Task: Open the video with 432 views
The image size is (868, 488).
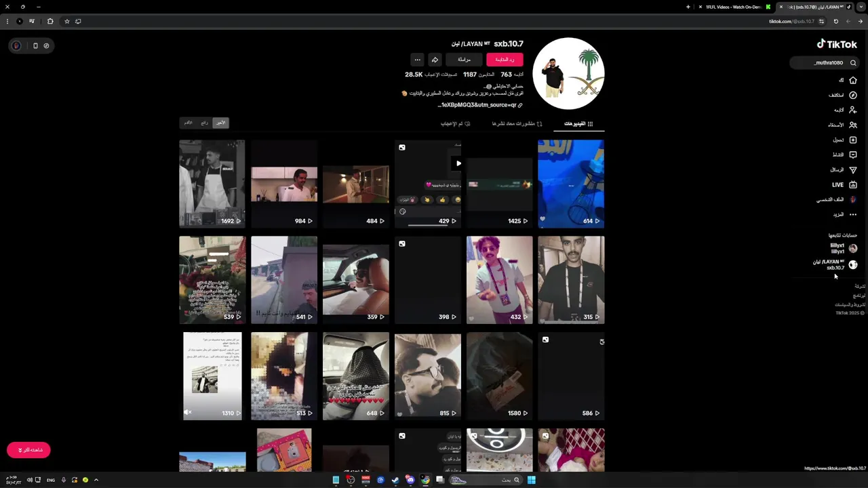Action: tap(500, 280)
